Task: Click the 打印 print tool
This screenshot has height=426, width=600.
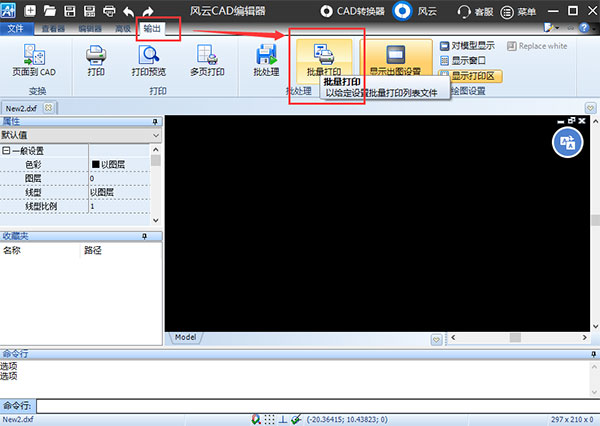Action: click(x=96, y=60)
